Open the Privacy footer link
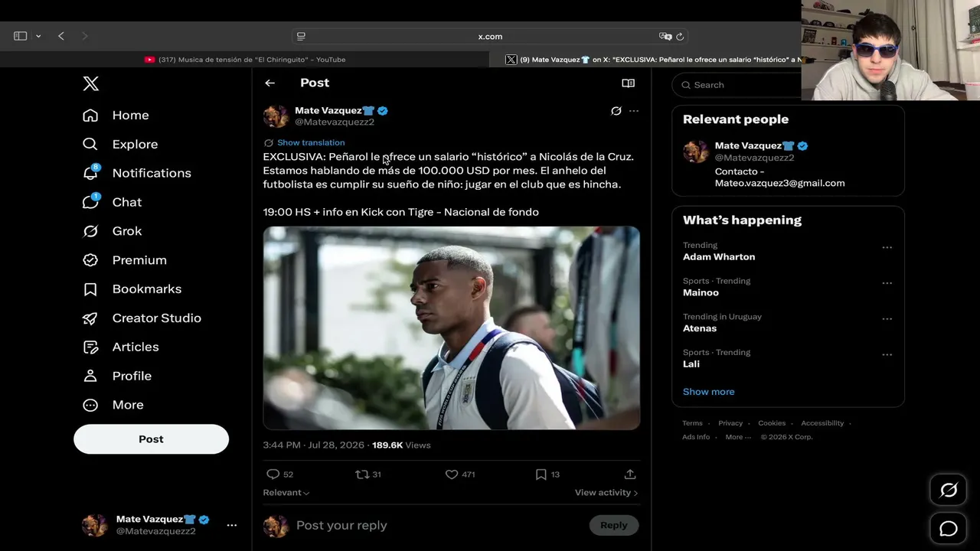Viewport: 980px width, 551px height. coord(730,423)
